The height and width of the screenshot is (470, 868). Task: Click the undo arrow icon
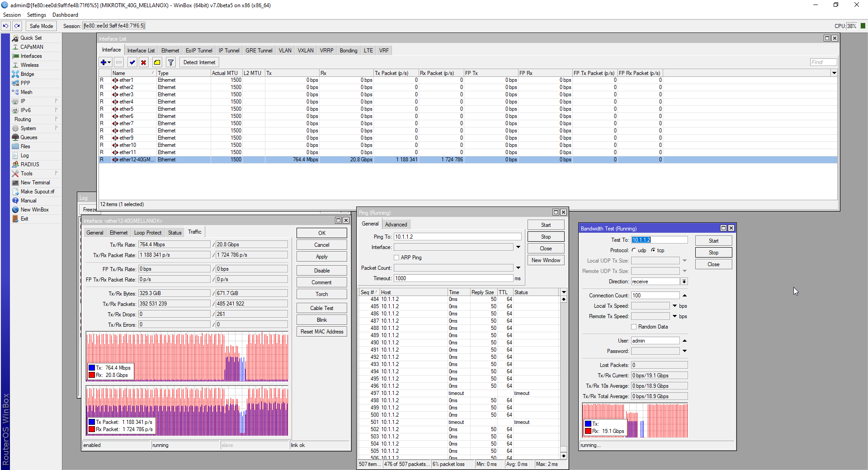[x=6, y=26]
